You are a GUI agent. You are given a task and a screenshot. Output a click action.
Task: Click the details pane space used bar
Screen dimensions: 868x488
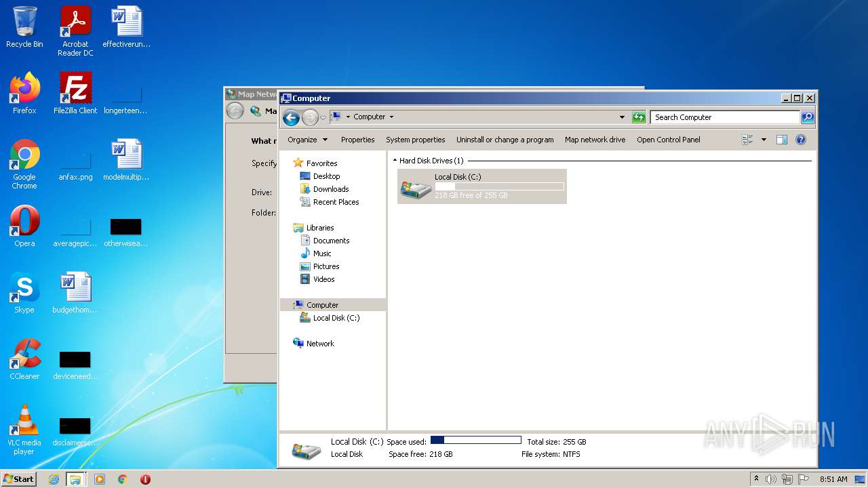475,440
